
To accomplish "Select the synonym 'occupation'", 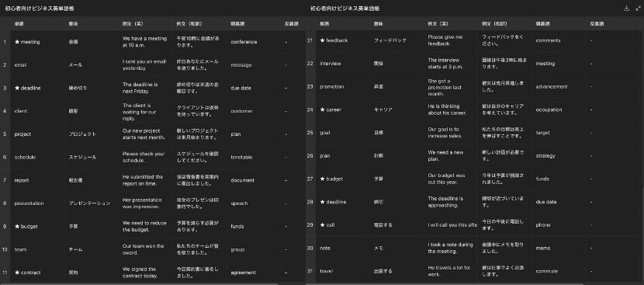I will [549, 109].
